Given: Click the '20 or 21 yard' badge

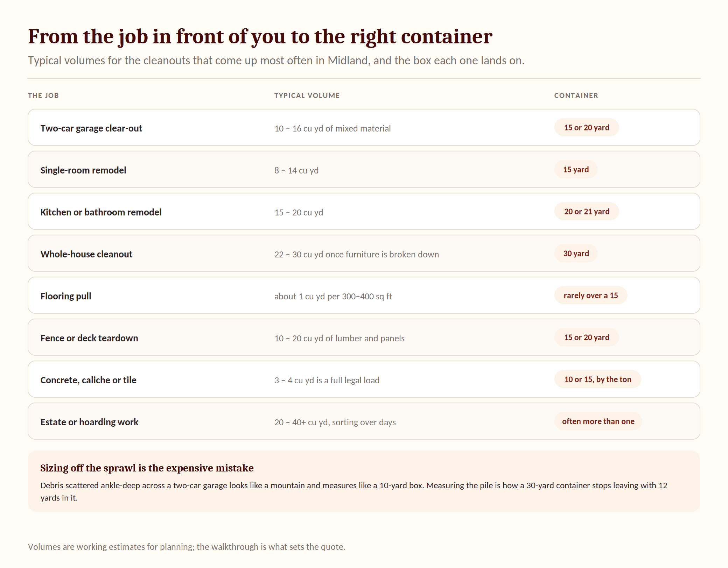Looking at the screenshot, I should coord(587,211).
